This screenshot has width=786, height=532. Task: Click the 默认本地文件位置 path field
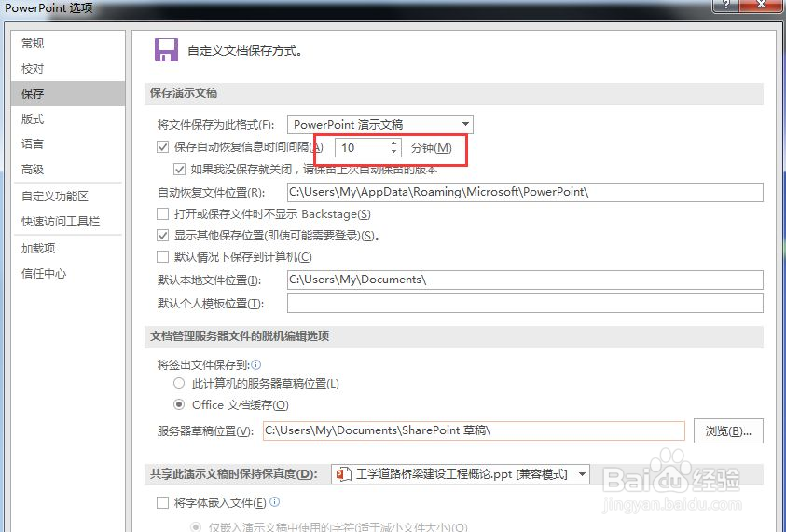[x=525, y=280]
